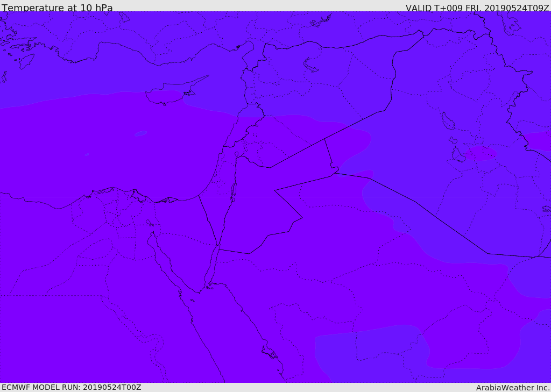Click the 'ArabiaWeather Inc' credit text

512,388
